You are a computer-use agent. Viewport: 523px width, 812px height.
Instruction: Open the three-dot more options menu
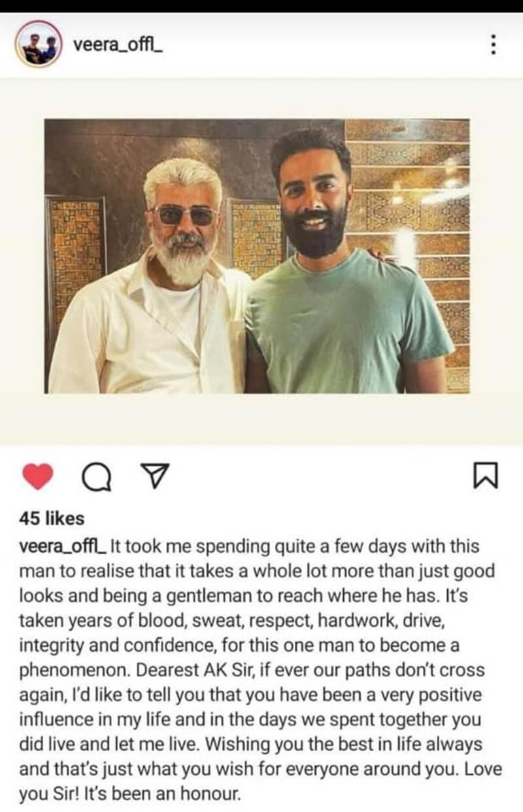click(493, 44)
